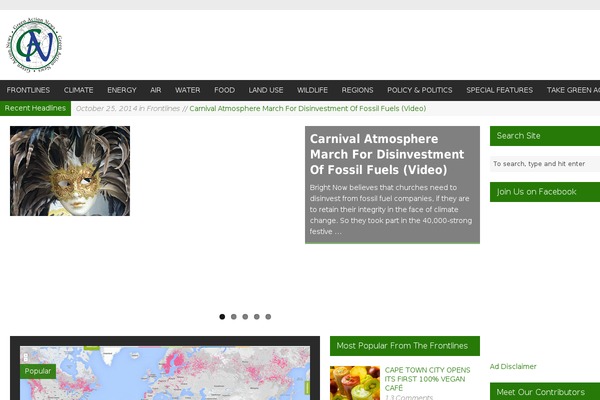This screenshot has width=600, height=400.
Task: Open Policy & Politics section
Action: 419,90
